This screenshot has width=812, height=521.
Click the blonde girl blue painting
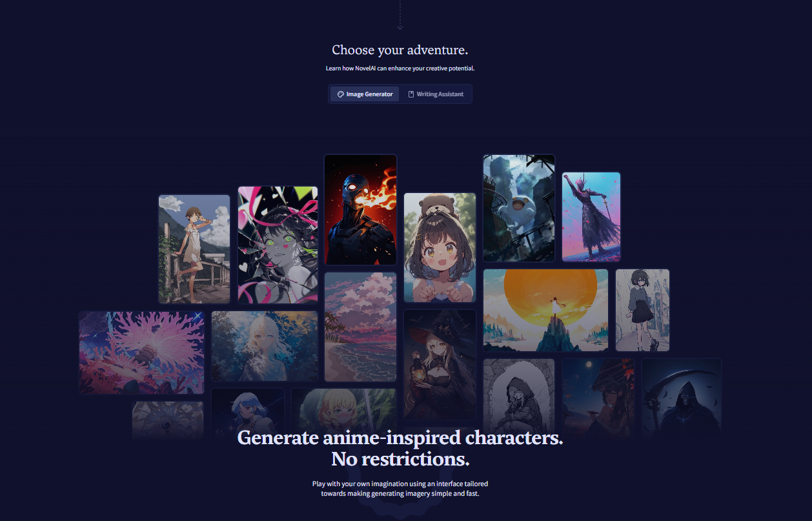click(265, 346)
